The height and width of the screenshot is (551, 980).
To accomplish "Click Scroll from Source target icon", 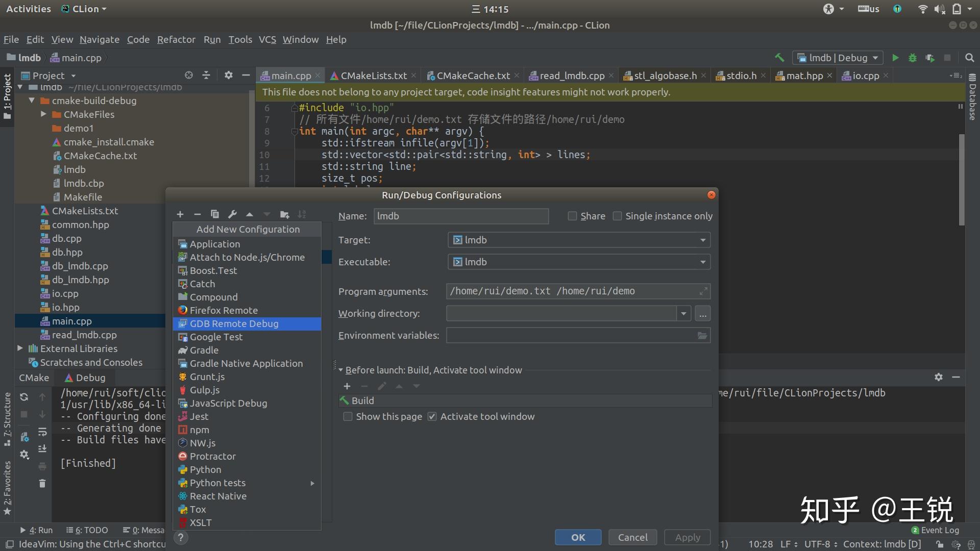I will click(x=189, y=76).
